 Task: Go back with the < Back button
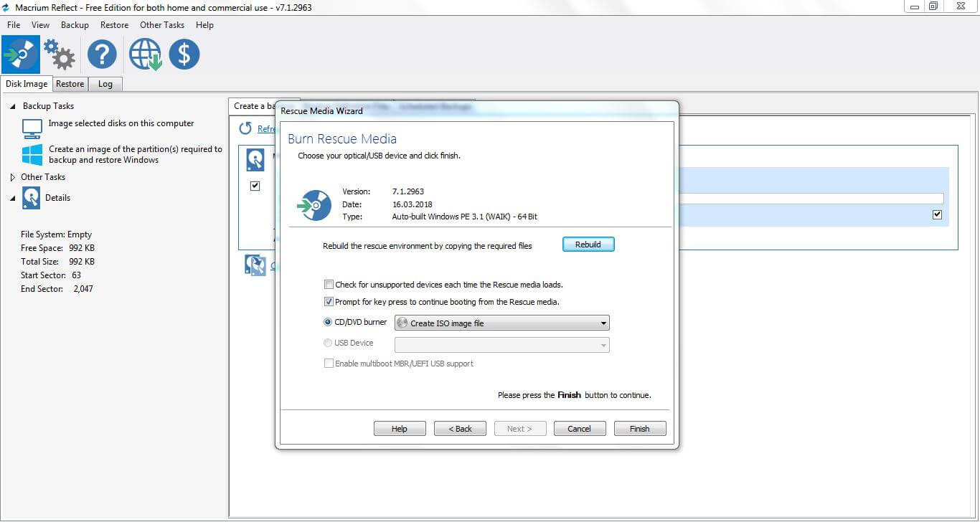pyautogui.click(x=460, y=429)
